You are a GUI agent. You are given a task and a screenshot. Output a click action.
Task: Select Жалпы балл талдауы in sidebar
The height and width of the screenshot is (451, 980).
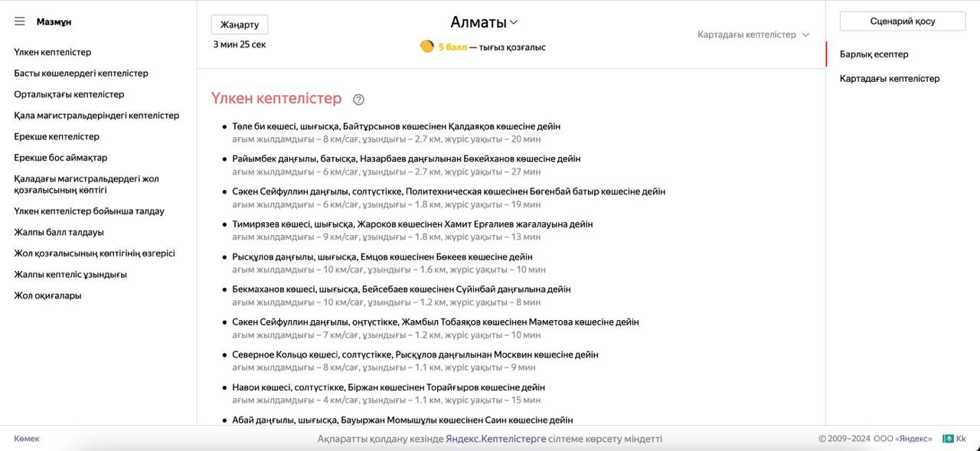59,232
